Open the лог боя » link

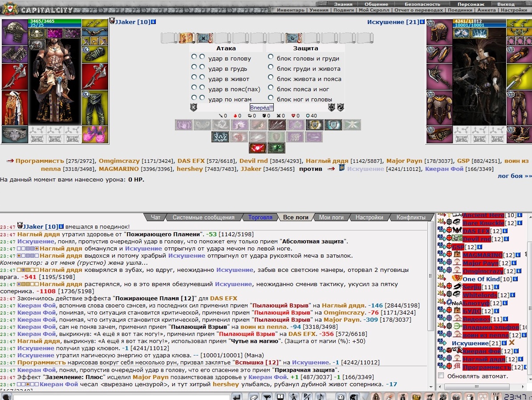[515, 176]
